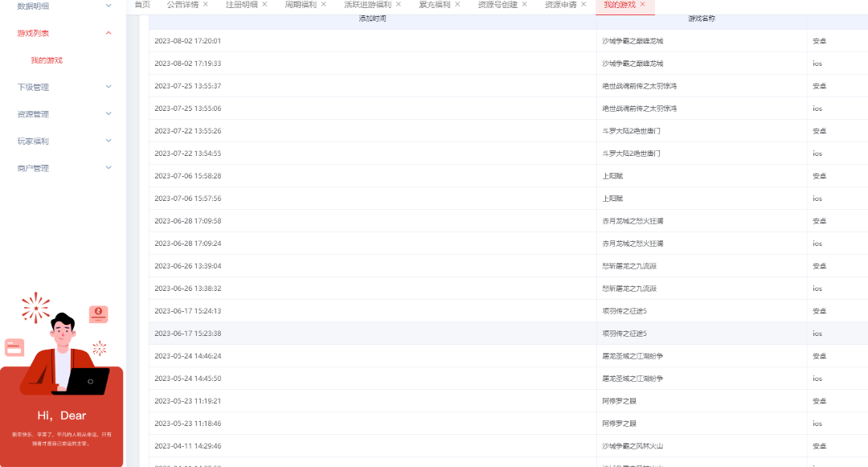Close the active 我的游戏 tab
This screenshot has width=868, height=467.
coord(642,5)
